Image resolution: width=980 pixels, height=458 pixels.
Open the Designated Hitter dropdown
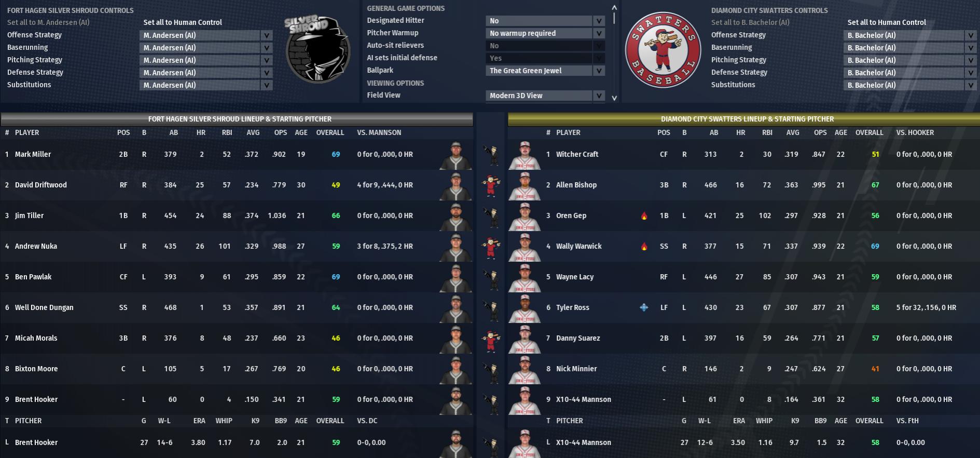(545, 21)
